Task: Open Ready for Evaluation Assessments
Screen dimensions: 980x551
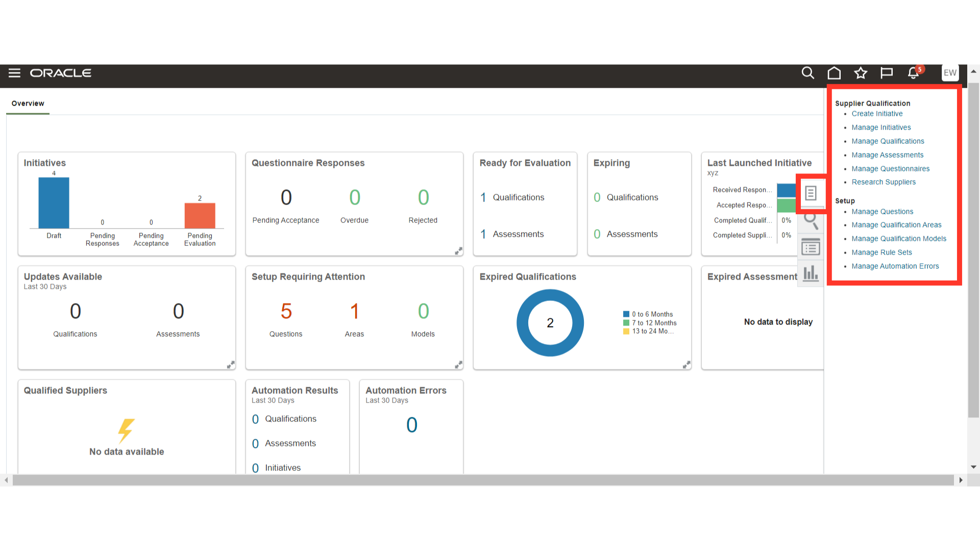Action: (x=511, y=234)
